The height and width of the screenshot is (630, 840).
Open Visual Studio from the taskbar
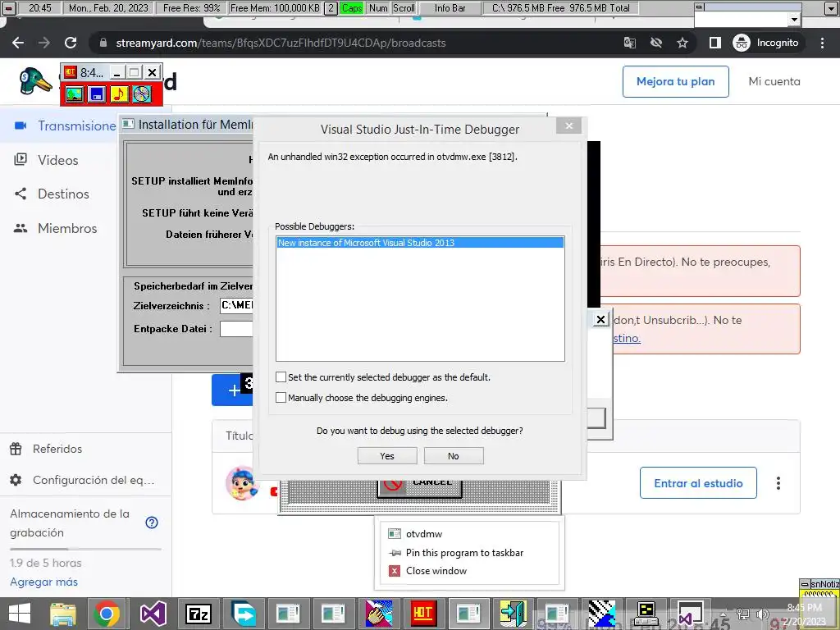pyautogui.click(x=153, y=614)
